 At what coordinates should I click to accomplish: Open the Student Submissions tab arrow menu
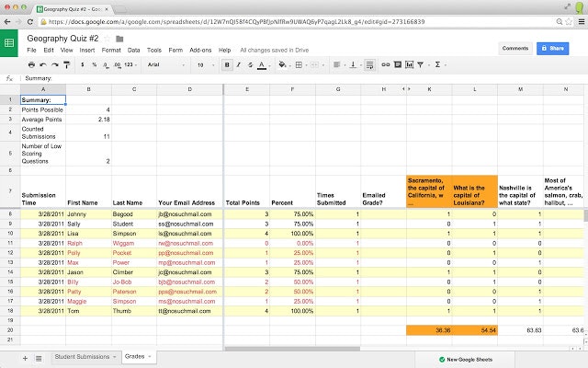114,356
